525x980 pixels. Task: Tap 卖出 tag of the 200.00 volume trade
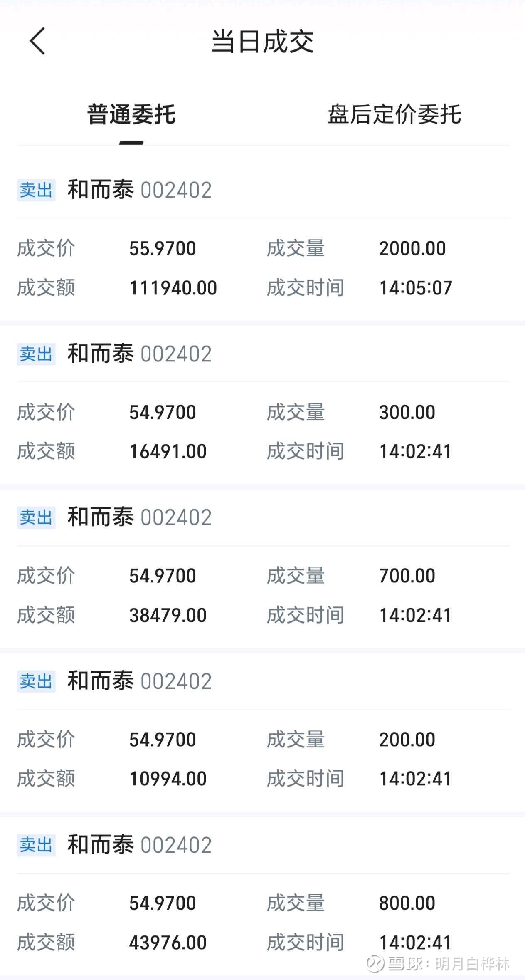[36, 681]
